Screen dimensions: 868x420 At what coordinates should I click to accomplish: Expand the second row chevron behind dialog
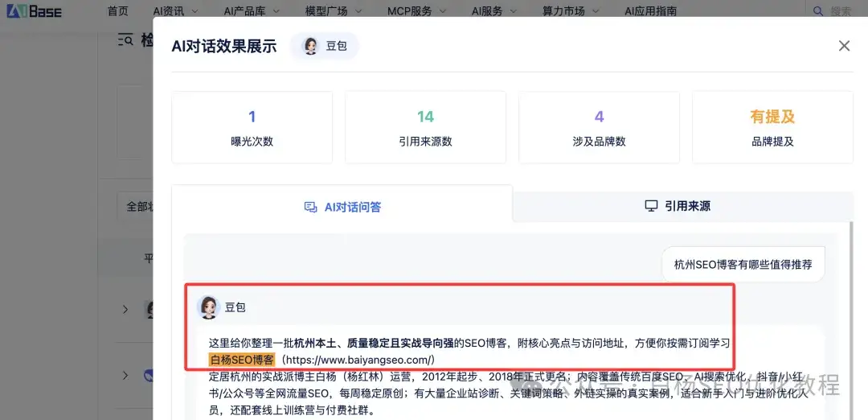125,376
